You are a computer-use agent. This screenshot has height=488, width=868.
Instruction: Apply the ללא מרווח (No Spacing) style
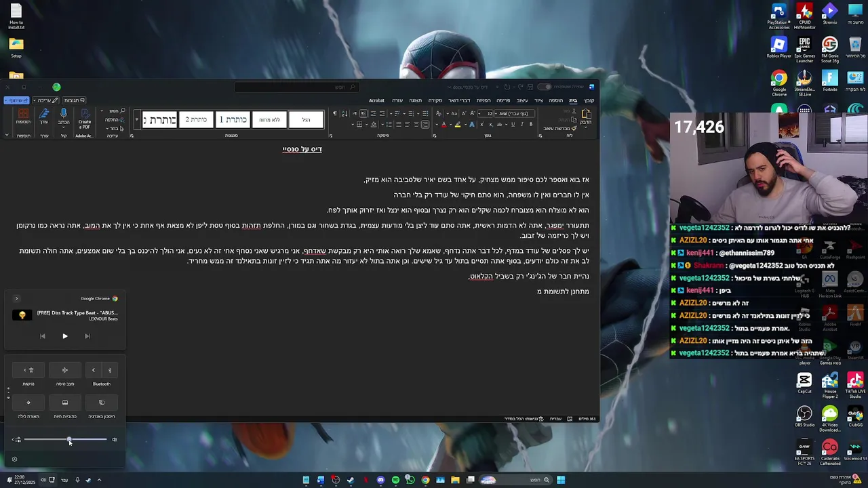(269, 120)
